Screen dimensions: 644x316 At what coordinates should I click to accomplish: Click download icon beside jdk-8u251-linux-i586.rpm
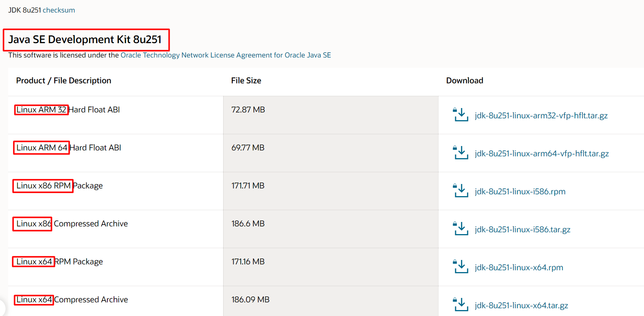click(460, 191)
